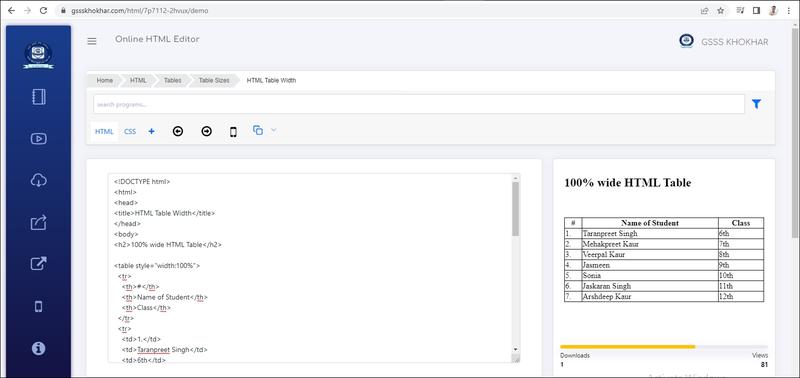
Task: Click the Taranpreet Singh table cell
Action: (x=650, y=234)
